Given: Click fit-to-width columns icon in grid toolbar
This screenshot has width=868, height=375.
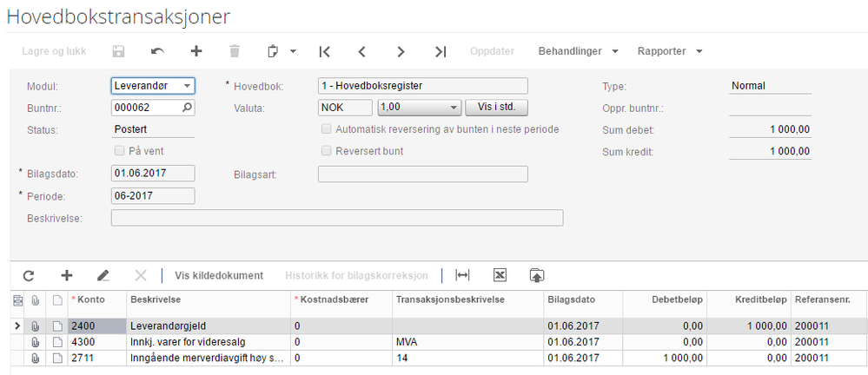Looking at the screenshot, I should [x=463, y=275].
